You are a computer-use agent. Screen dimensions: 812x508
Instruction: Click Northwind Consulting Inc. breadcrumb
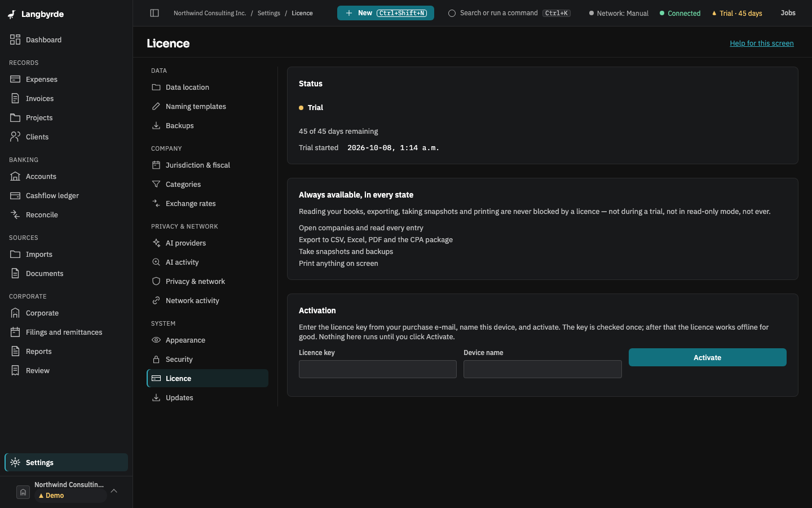coord(210,13)
